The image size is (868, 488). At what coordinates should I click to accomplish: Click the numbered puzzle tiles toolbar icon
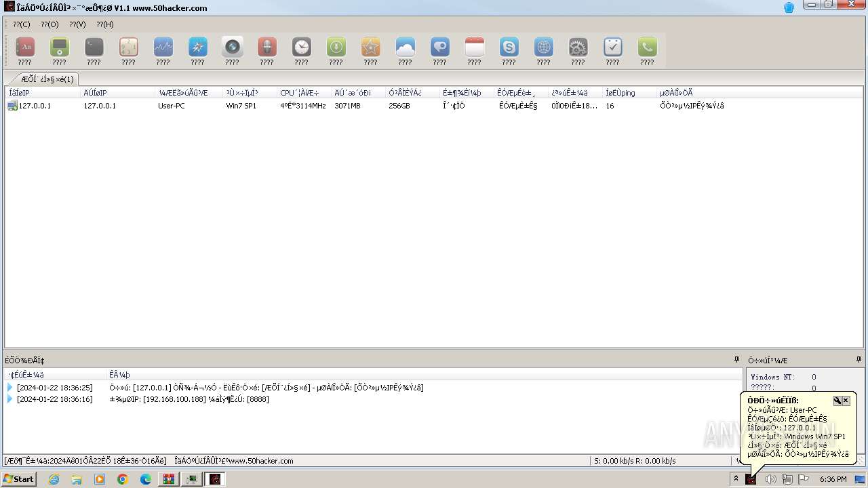pyautogui.click(x=129, y=47)
